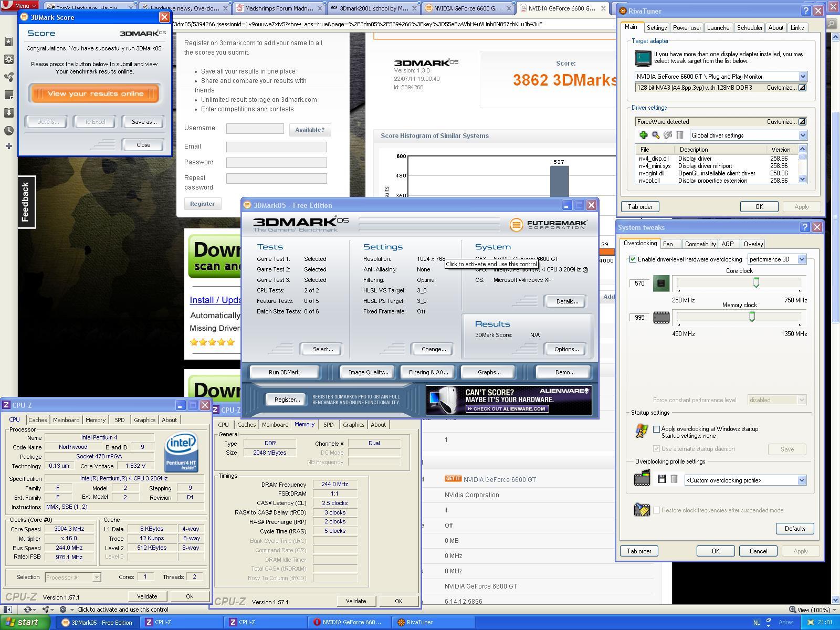Open the Overlay tab in System tweaks

753,244
